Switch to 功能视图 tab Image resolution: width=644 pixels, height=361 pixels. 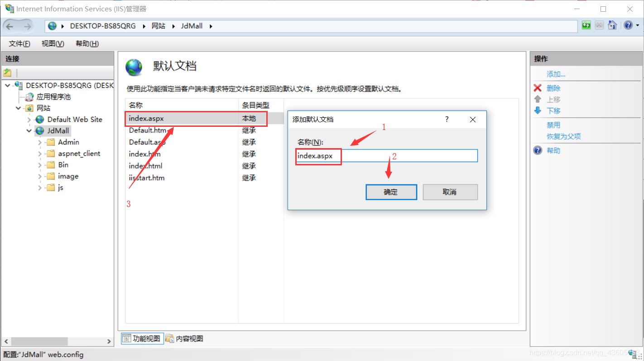142,338
